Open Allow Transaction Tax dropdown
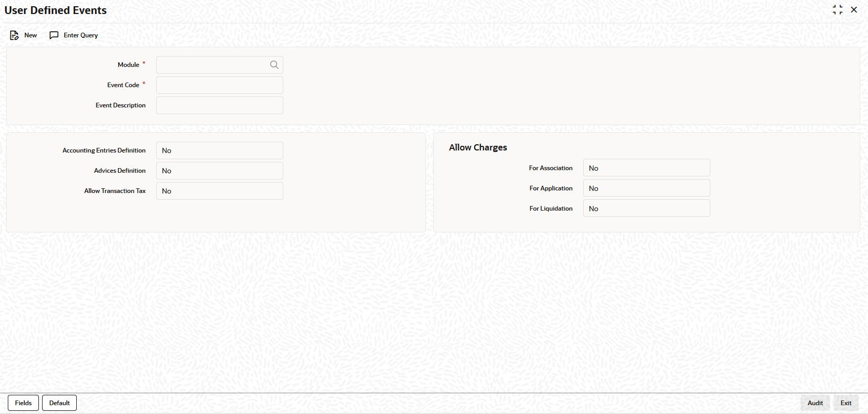Screen dimensions: 868x414 point(219,191)
